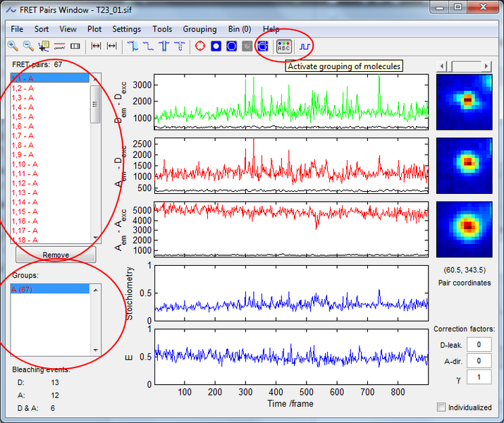Click the D-leak. correction factor field
This screenshot has height=423, width=504.
click(479, 344)
